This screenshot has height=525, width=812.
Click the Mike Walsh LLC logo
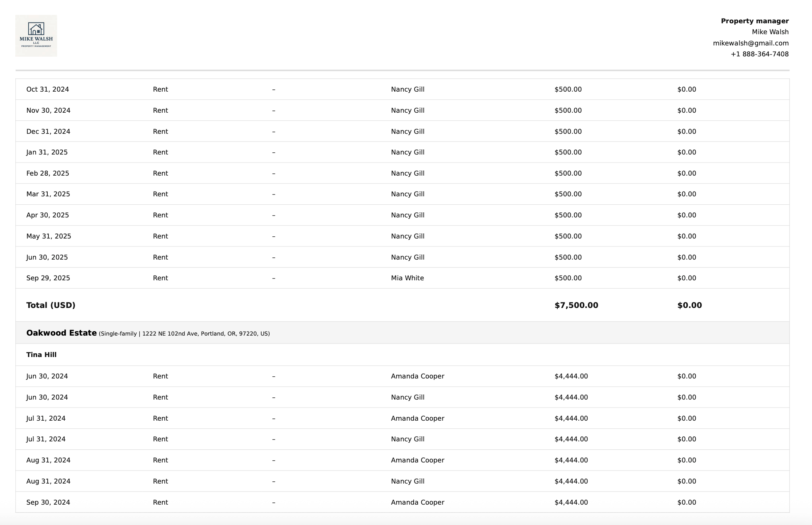click(x=36, y=36)
